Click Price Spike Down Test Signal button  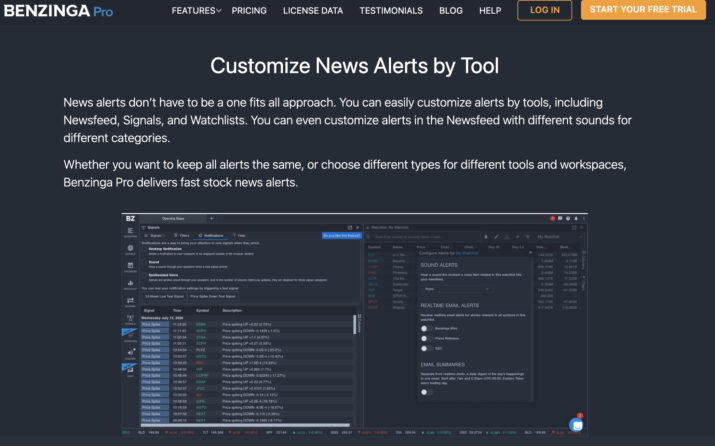(212, 296)
